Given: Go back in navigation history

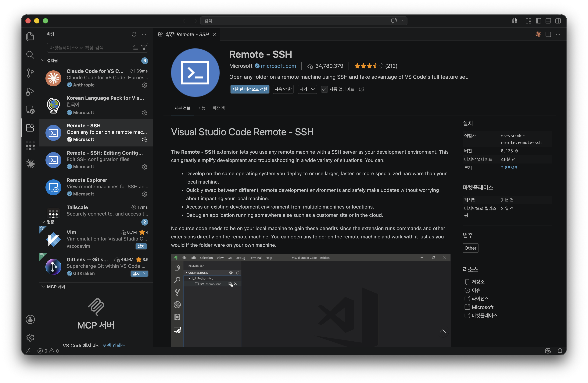Looking at the screenshot, I should 185,21.
